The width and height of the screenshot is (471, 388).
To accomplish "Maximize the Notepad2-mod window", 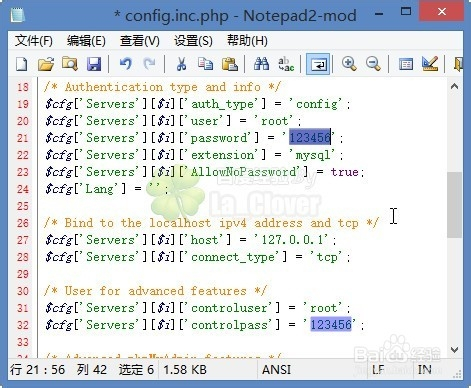I will click(406, 12).
